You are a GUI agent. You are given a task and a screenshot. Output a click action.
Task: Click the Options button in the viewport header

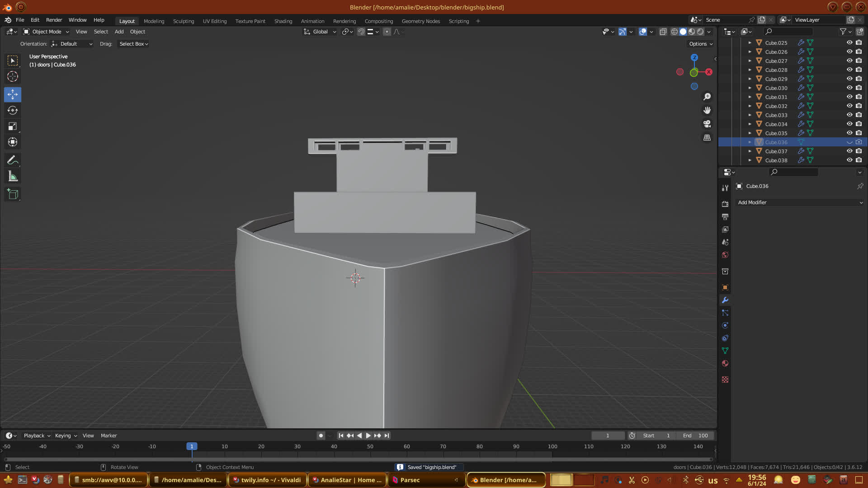click(700, 44)
